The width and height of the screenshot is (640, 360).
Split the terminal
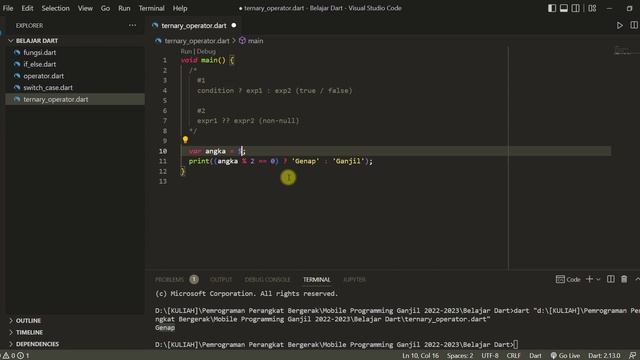tap(611, 279)
